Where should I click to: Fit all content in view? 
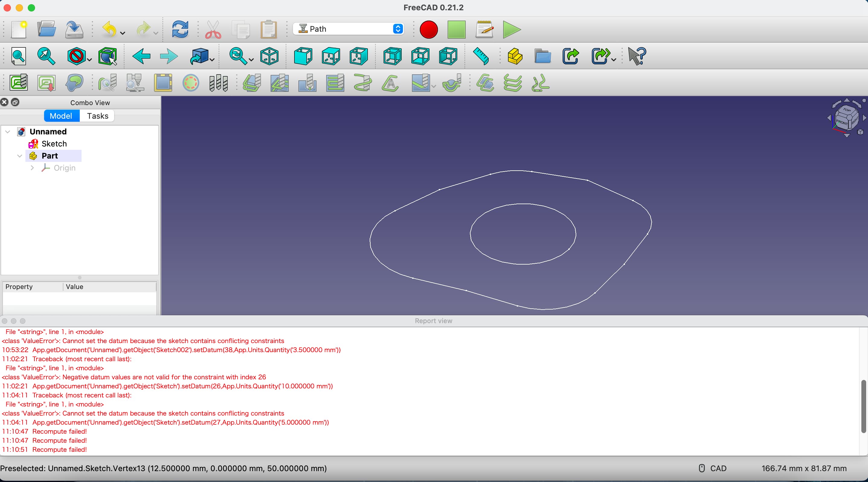[x=19, y=56]
